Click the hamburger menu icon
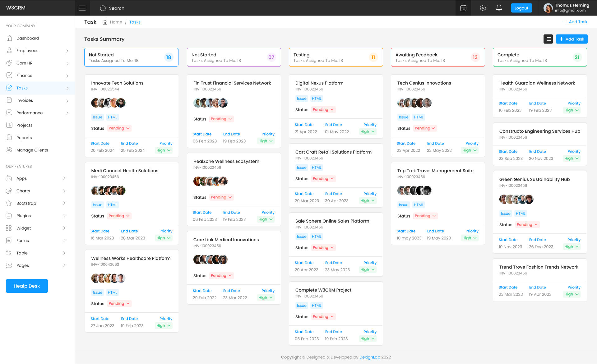The height and width of the screenshot is (364, 597). coord(82,8)
